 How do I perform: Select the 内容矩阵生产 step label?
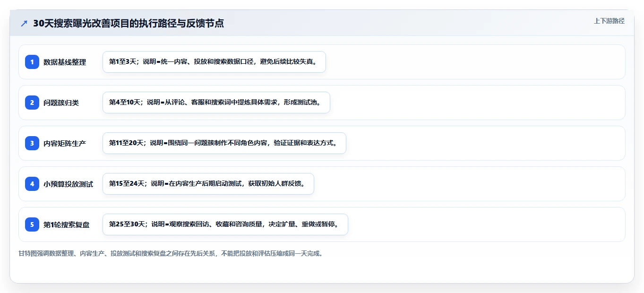pos(65,143)
